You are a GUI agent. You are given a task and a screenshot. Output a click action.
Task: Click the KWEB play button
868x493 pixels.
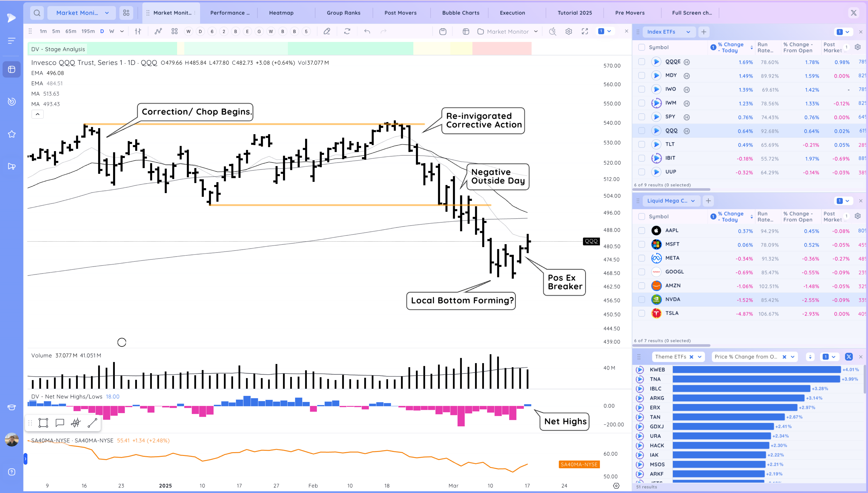point(639,370)
